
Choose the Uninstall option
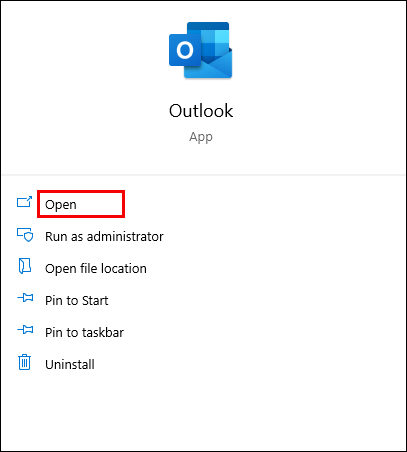click(70, 365)
